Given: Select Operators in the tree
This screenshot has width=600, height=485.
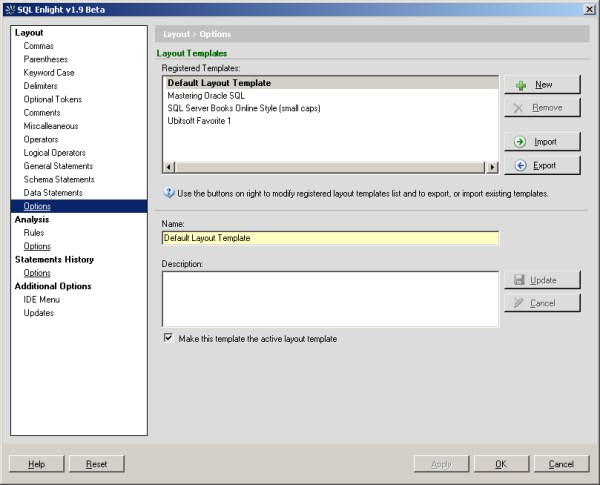Looking at the screenshot, I should [x=41, y=139].
